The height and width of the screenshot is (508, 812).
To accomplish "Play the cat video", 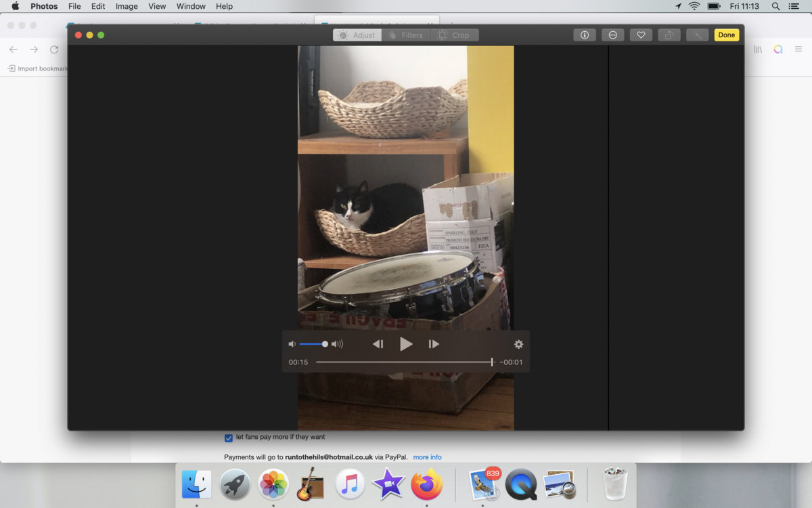I will 405,344.
